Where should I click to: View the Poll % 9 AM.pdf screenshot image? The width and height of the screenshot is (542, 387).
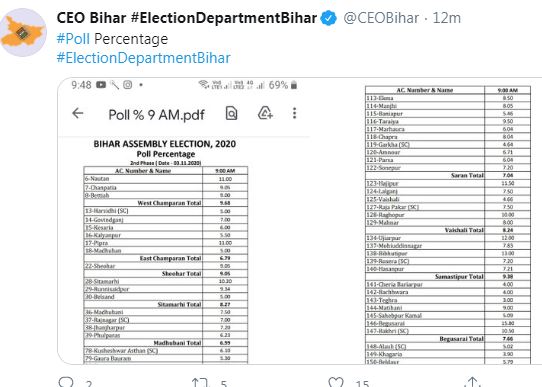tap(184, 221)
